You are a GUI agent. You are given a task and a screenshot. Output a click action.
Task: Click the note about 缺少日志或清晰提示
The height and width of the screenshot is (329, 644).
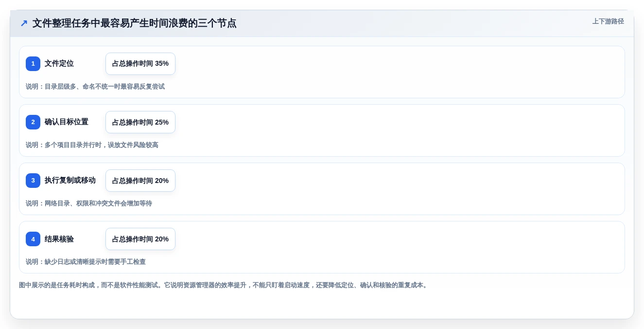tap(86, 262)
